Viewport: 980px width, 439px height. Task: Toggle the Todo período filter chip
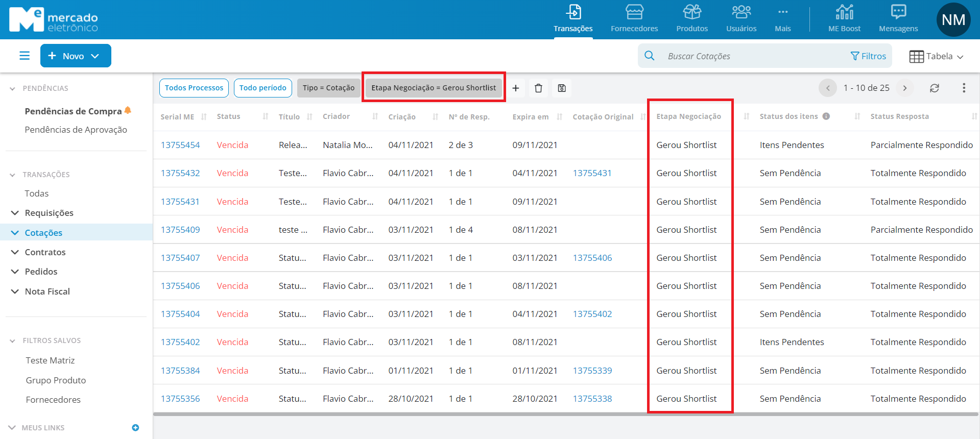coord(262,88)
